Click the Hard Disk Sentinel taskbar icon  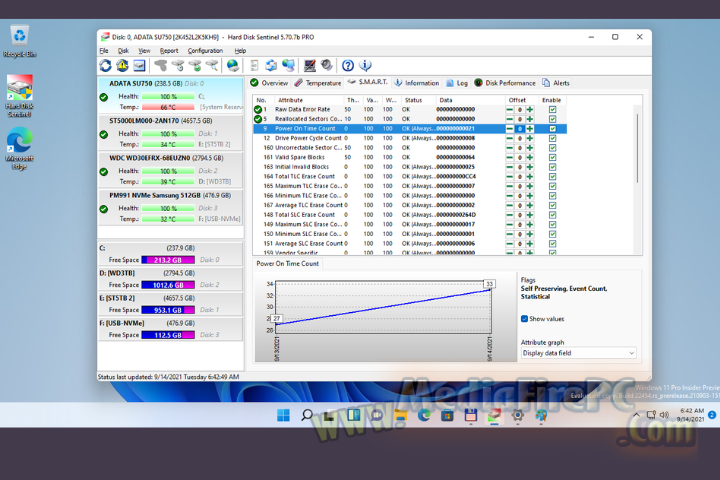(x=494, y=416)
